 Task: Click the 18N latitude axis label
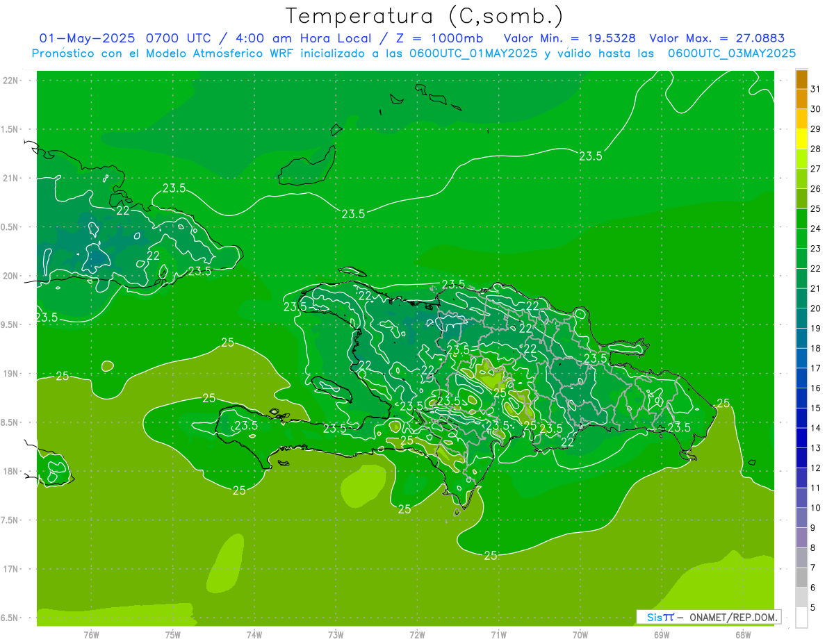click(12, 472)
